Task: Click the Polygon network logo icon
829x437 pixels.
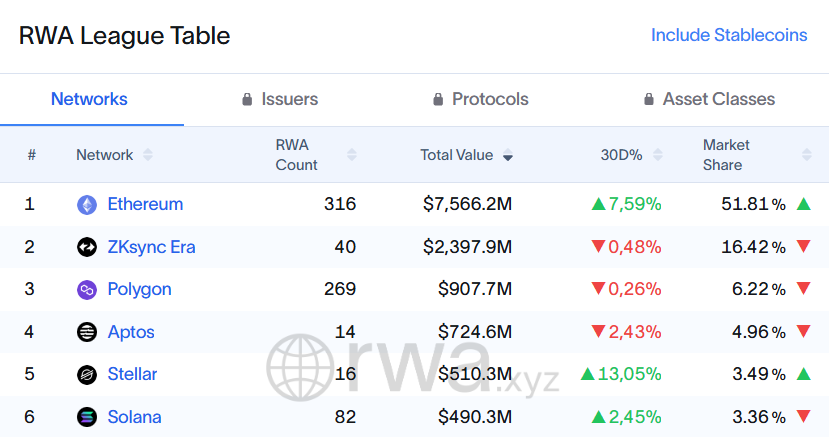Action: pyautogui.click(x=87, y=290)
